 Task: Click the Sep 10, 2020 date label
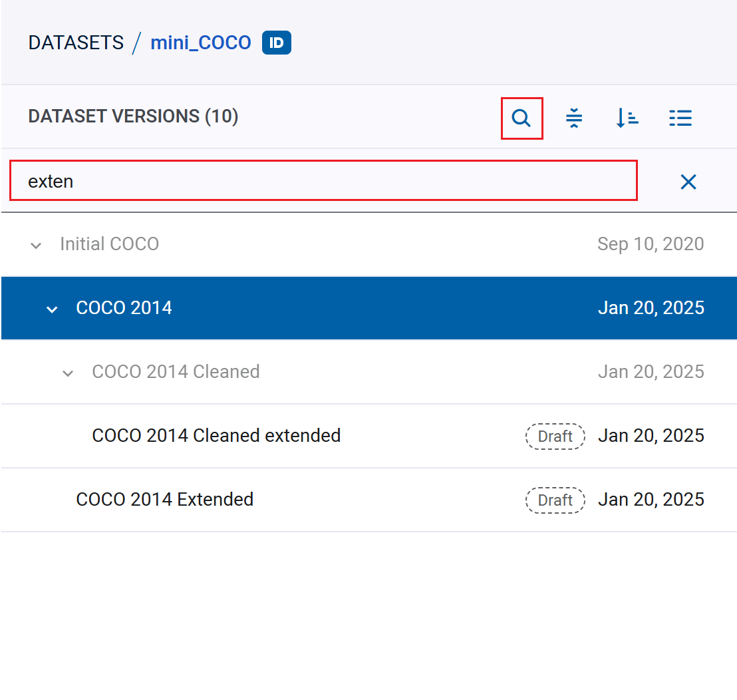tap(651, 244)
